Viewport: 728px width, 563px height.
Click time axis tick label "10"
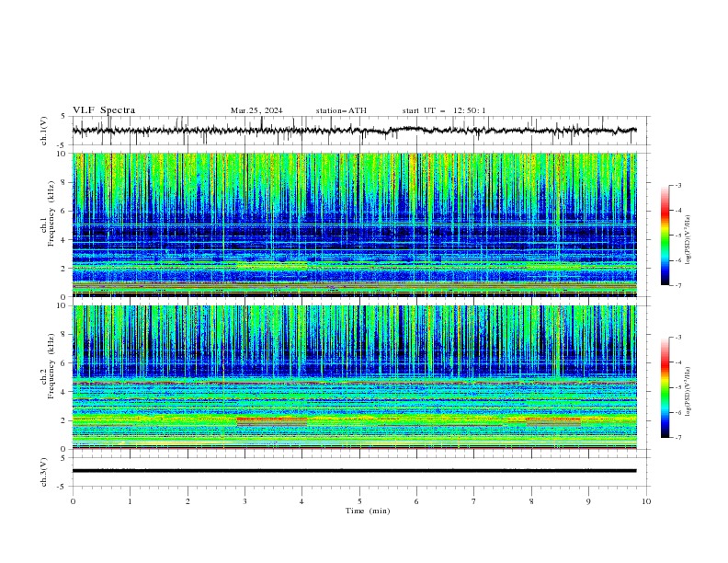(x=646, y=501)
